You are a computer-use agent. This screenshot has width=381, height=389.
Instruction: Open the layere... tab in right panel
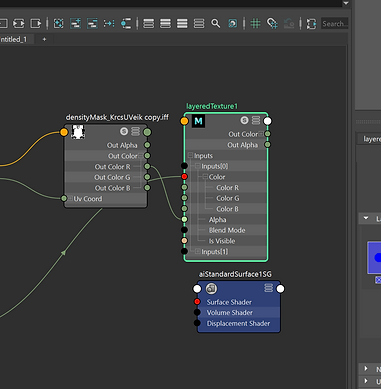point(371,139)
